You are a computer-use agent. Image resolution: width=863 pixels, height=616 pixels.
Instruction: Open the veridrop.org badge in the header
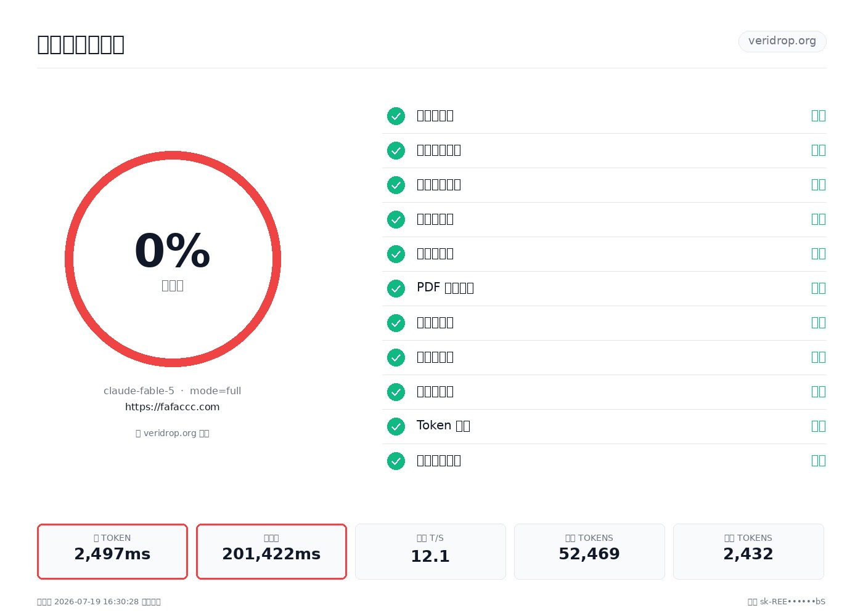pyautogui.click(x=782, y=41)
